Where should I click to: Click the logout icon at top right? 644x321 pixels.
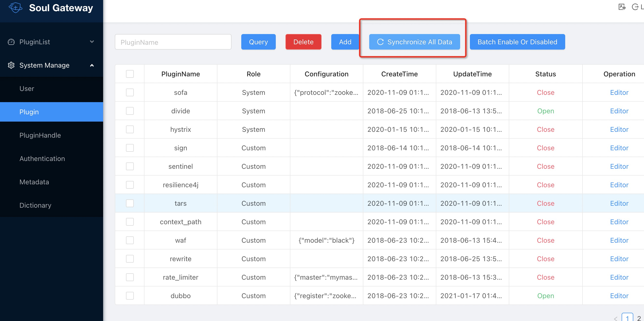point(635,7)
